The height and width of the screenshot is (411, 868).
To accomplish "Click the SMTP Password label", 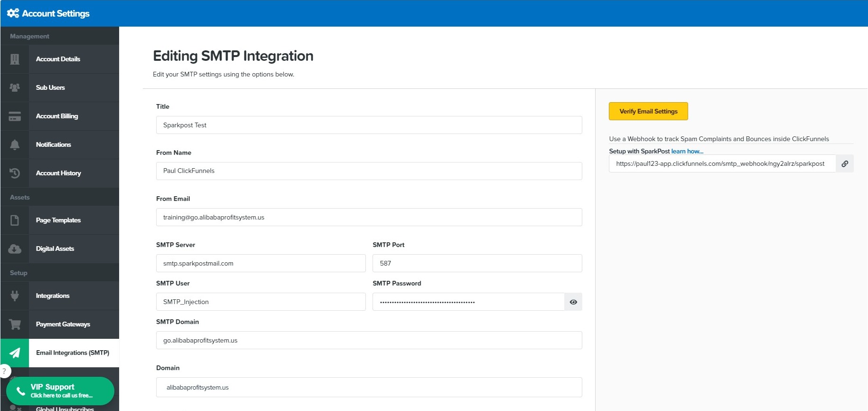I will (397, 283).
